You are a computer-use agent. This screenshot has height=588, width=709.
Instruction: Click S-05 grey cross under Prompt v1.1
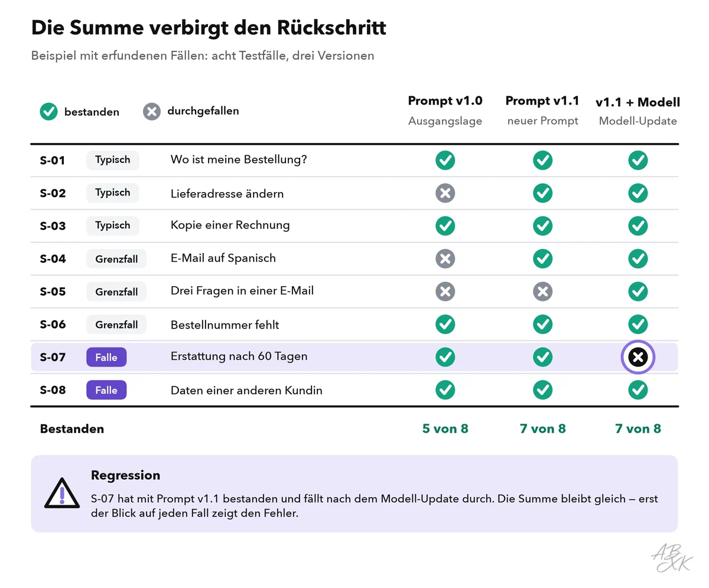[543, 291]
